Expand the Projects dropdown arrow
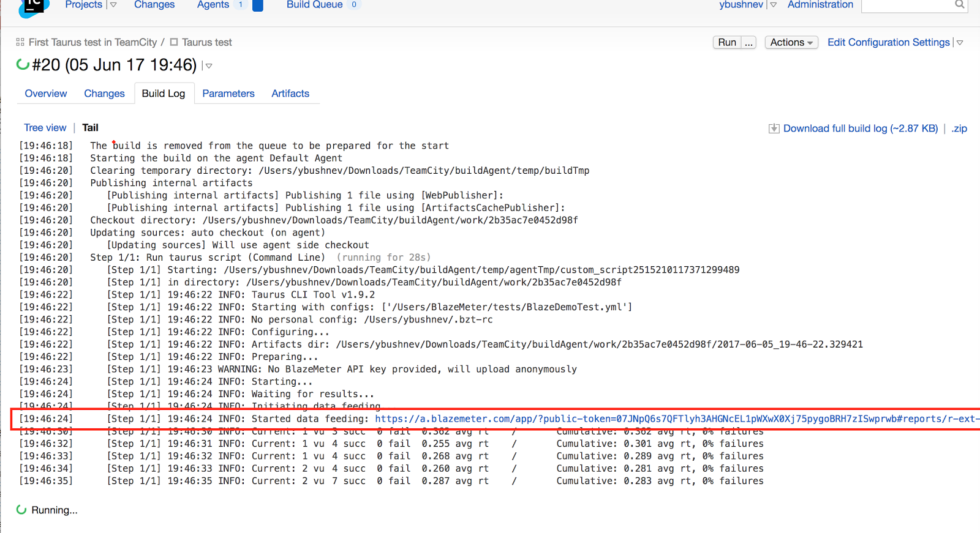980x533 pixels. (x=113, y=5)
